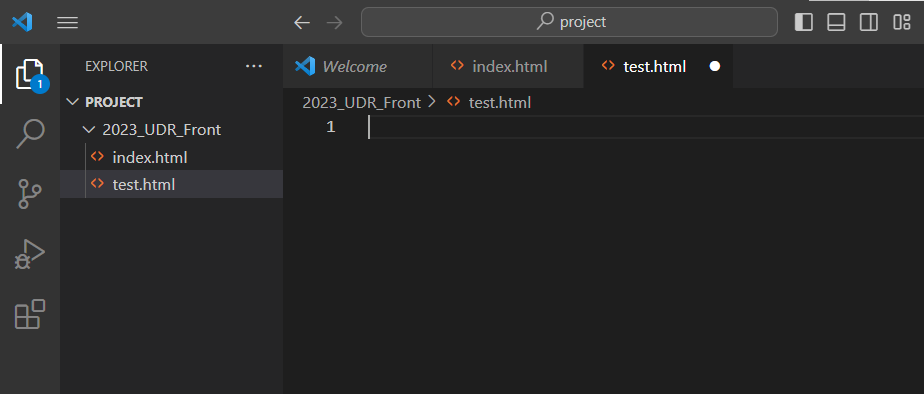Open index.html in the file tree

150,157
